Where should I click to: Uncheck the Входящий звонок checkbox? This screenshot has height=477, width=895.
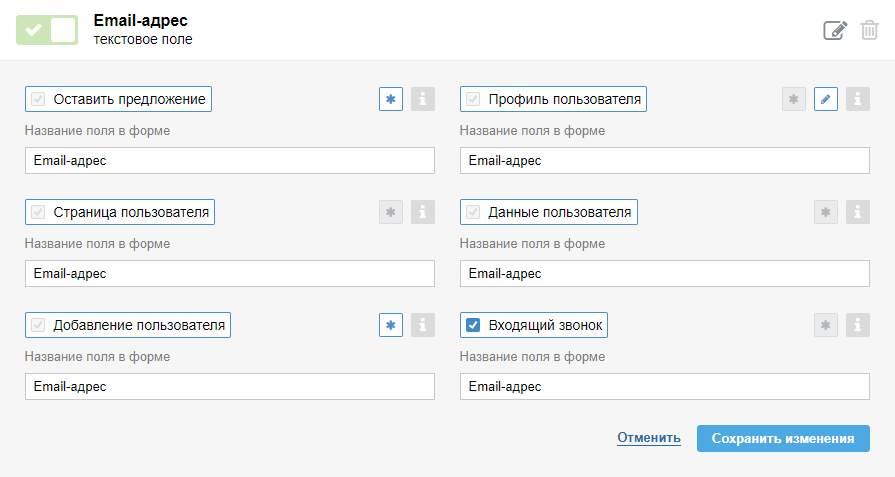click(x=474, y=325)
